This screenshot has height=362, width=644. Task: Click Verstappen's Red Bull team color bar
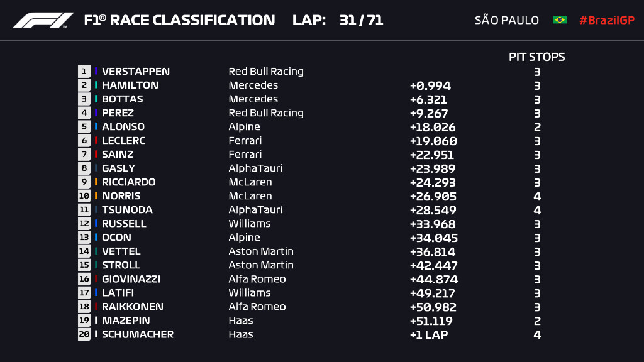pos(96,72)
